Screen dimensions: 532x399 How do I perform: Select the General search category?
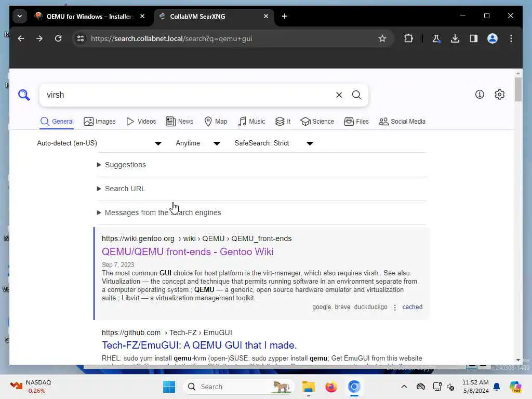57,122
